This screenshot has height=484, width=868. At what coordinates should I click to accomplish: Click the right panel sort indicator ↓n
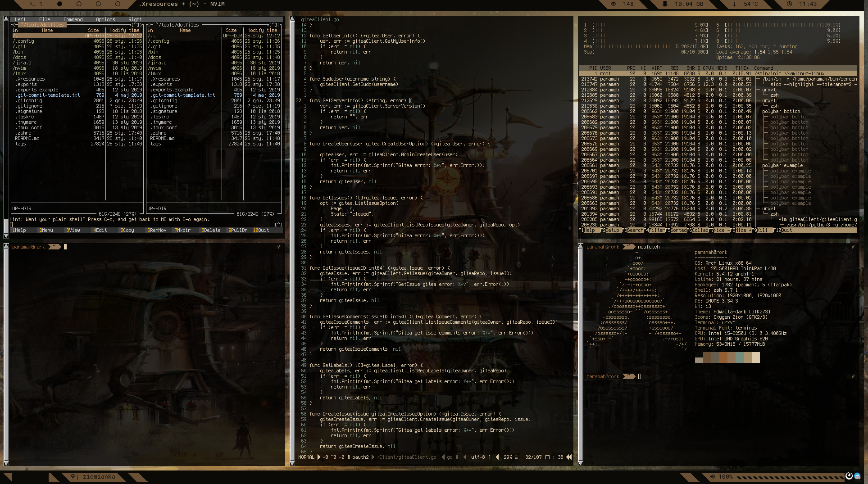[x=150, y=31]
